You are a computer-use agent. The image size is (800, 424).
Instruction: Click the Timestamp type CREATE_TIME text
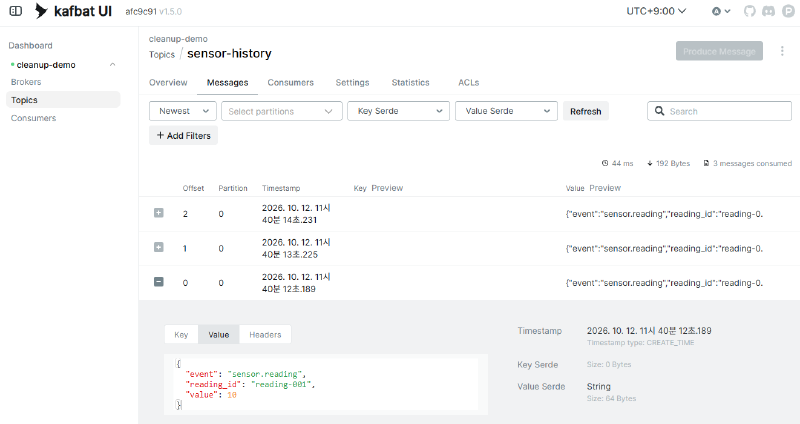pos(640,342)
